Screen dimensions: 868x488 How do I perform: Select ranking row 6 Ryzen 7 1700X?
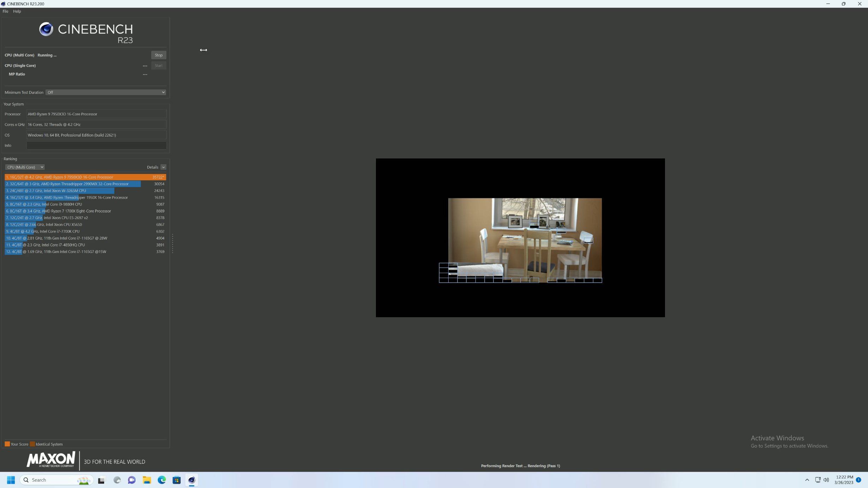pos(85,211)
